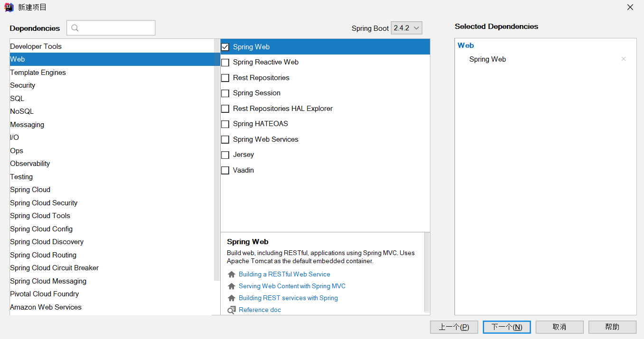The height and width of the screenshot is (339, 644).
Task: Enable the Spring Reactive Web checkbox
Action: click(x=225, y=63)
